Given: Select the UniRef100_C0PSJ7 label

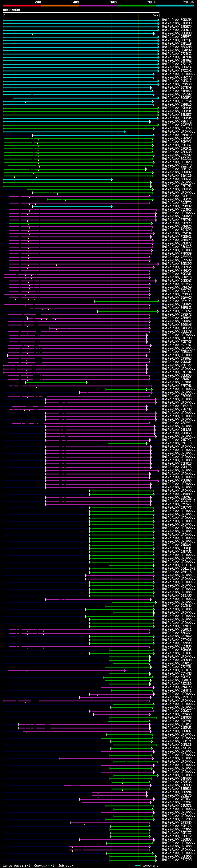Looking at the screenshot, I should pyautogui.click(x=177, y=81).
